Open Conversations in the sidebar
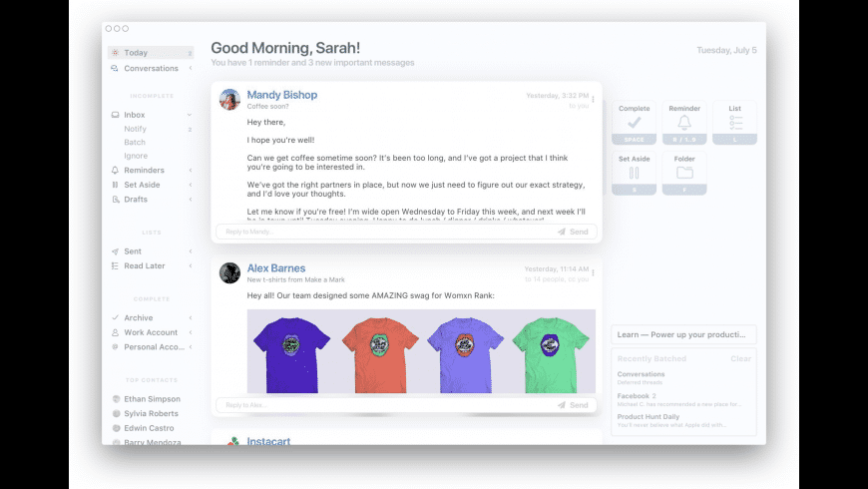This screenshot has height=489, width=868. click(x=151, y=68)
